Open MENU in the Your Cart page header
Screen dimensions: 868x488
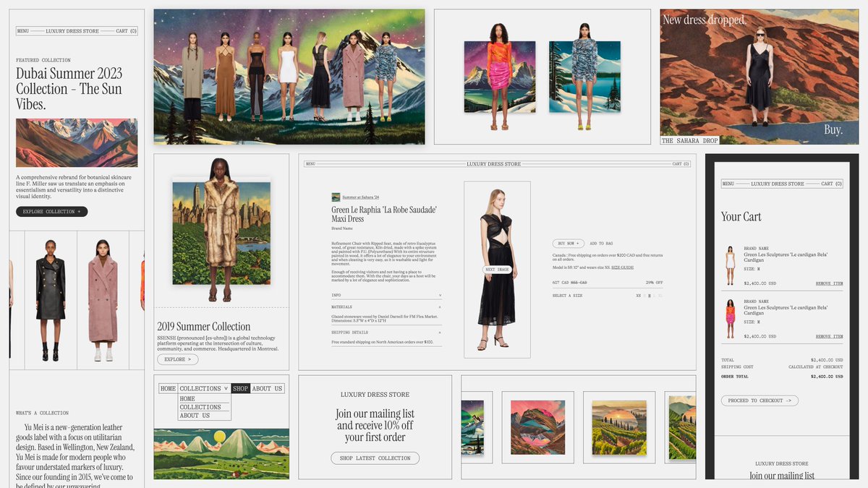pos(728,184)
